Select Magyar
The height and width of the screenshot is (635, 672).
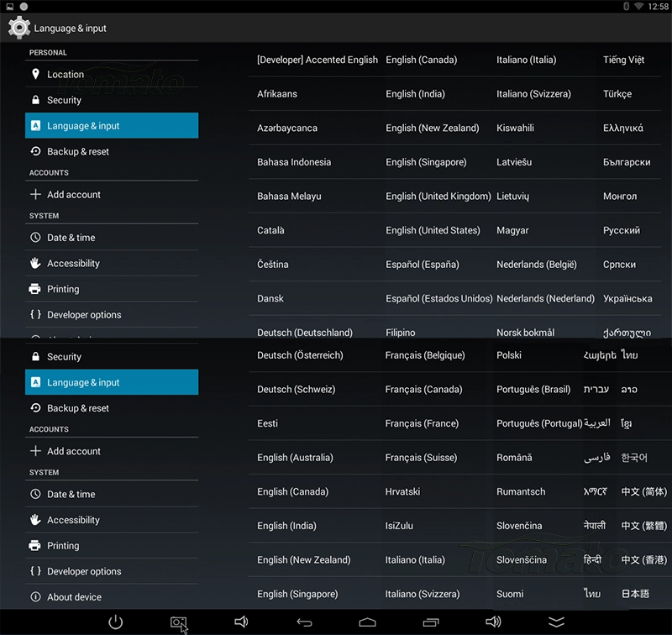click(512, 230)
